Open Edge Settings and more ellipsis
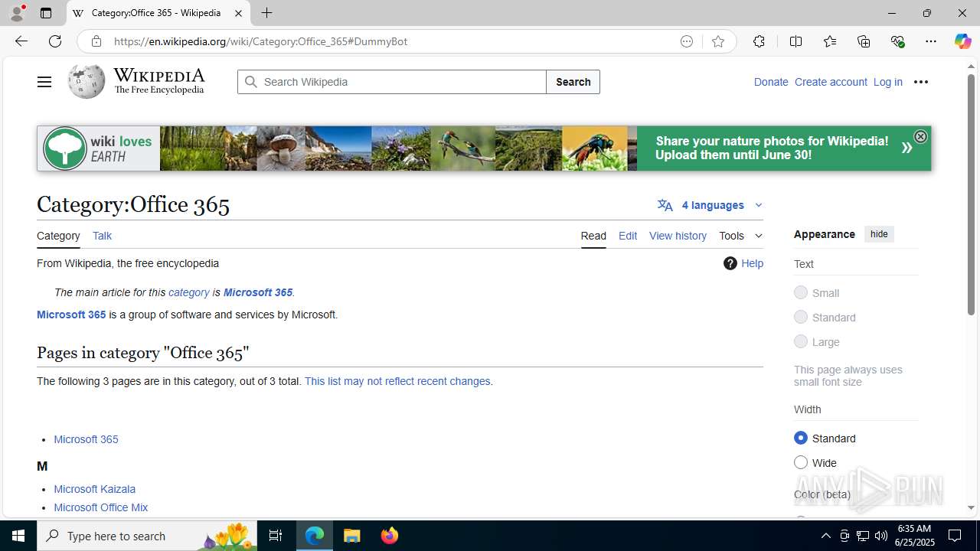Image resolution: width=980 pixels, height=551 pixels. click(x=931, y=41)
